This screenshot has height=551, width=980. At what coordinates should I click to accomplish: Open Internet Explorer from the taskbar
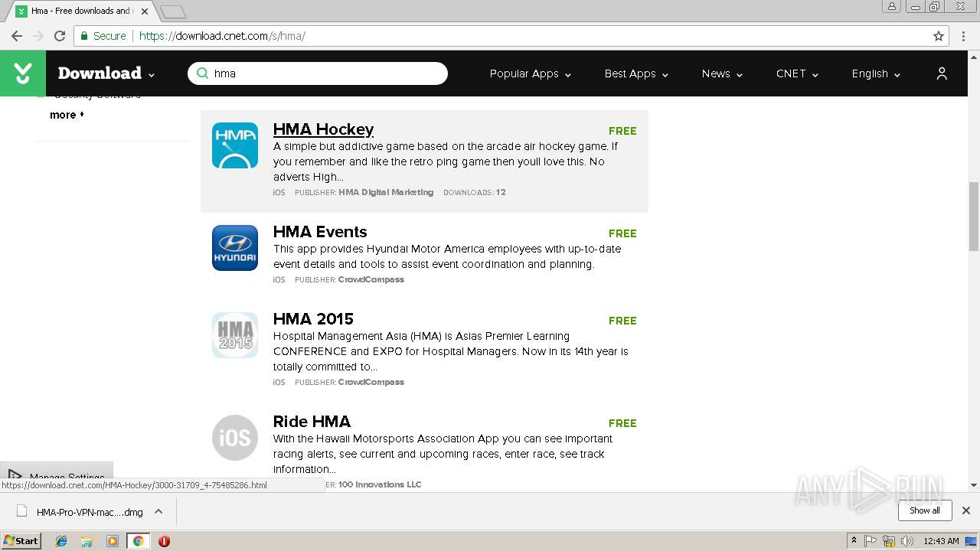(x=61, y=541)
